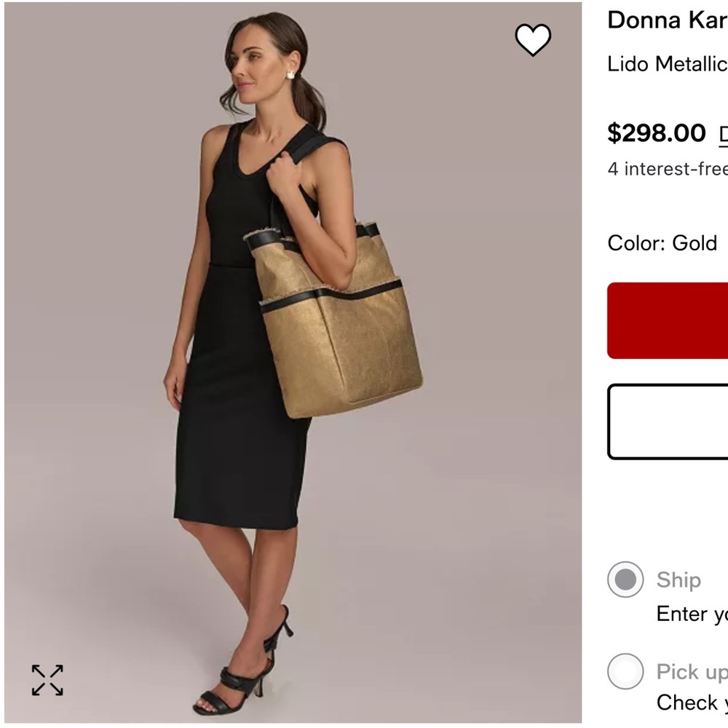Screen dimensions: 728x728
Task: Click the heart icon to favorite item
Action: click(534, 41)
